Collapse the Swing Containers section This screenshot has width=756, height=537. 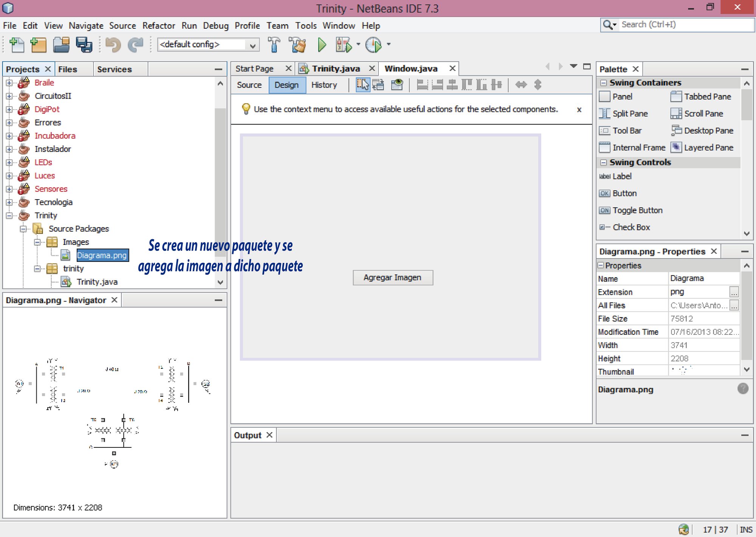604,82
